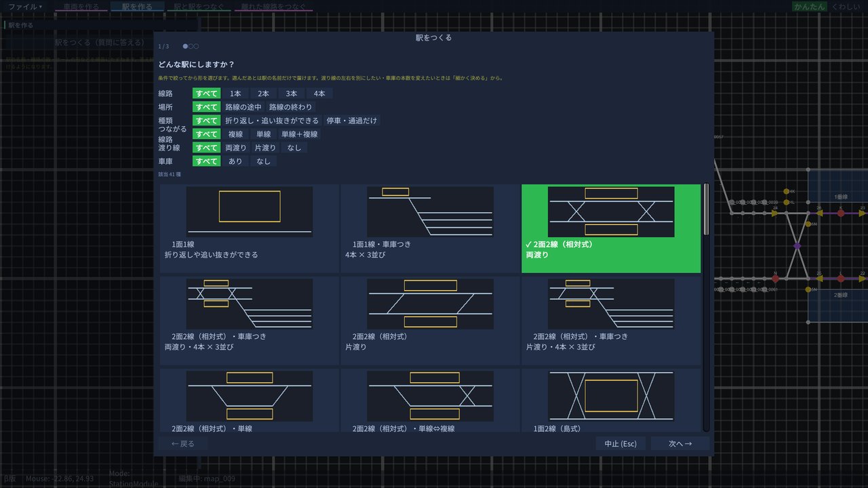Filter connecting track by 単線
Viewport: 868px width, 488px height.
263,134
